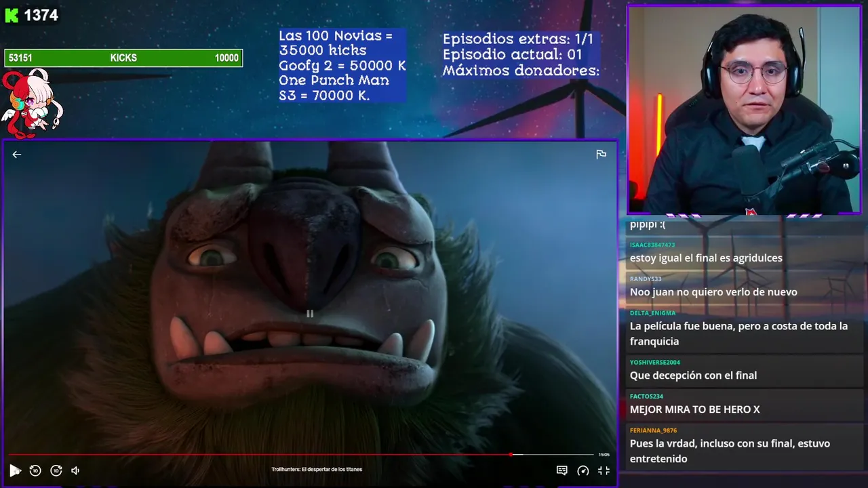Viewport: 868px width, 488px height.
Task: Click the 'Episodio actual: 01' text
Action: (512, 55)
